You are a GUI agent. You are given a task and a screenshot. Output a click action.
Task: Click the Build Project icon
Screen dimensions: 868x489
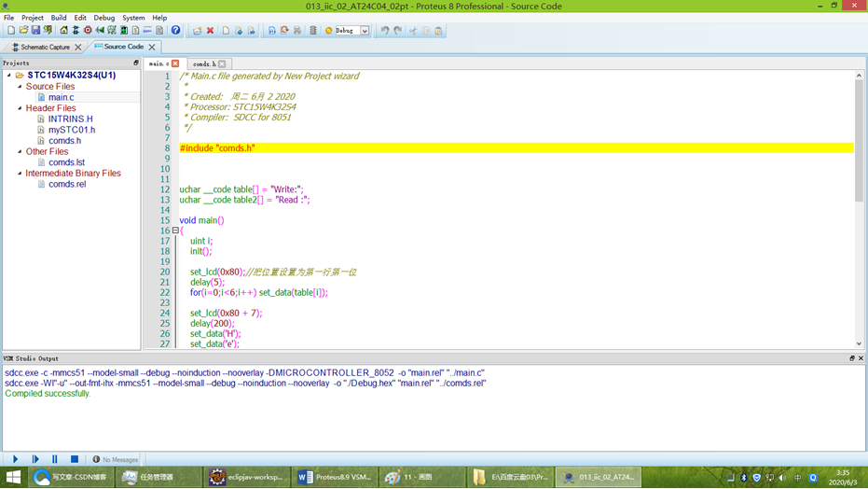(x=272, y=31)
